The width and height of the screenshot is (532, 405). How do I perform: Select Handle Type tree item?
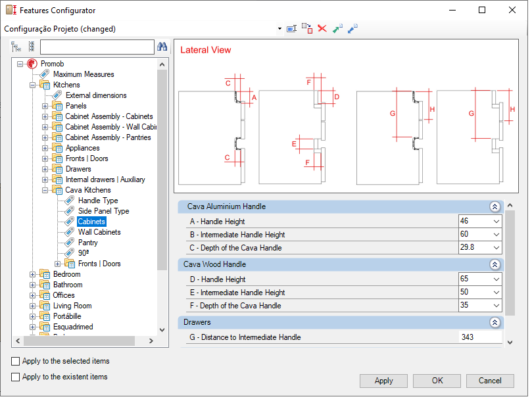pos(98,201)
